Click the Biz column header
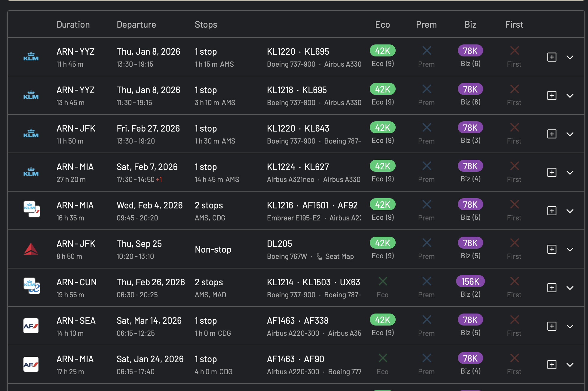The width and height of the screenshot is (588, 391). (x=470, y=25)
